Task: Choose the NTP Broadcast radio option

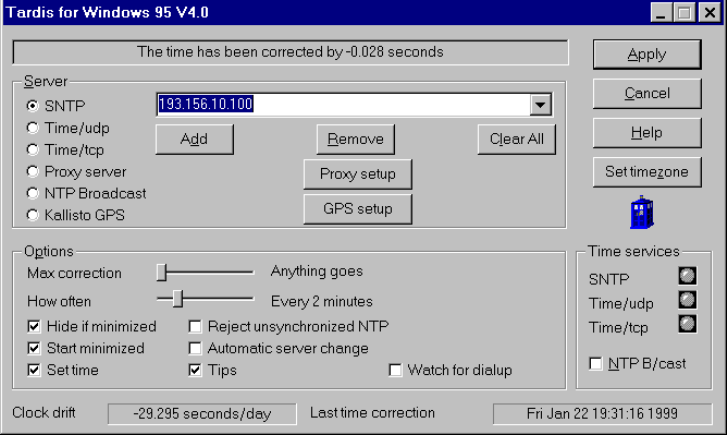Action: tap(32, 193)
